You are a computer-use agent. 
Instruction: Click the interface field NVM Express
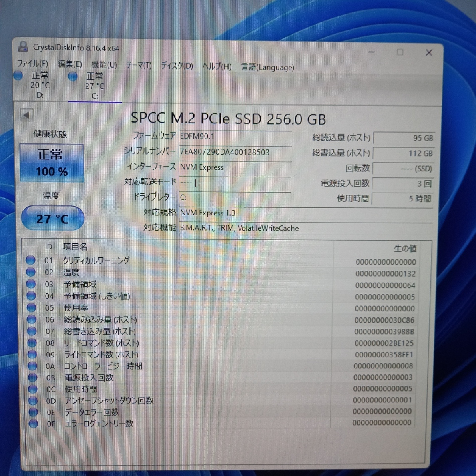click(235, 167)
